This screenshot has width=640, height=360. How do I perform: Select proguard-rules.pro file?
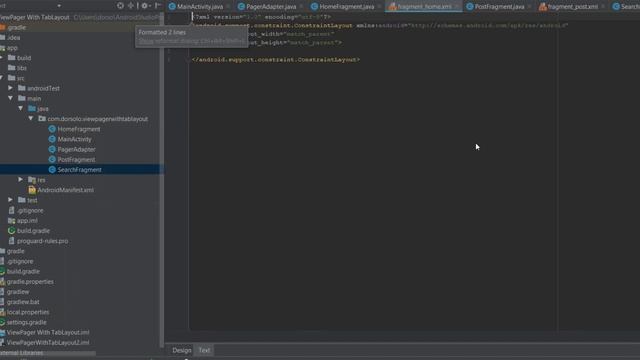click(x=42, y=241)
